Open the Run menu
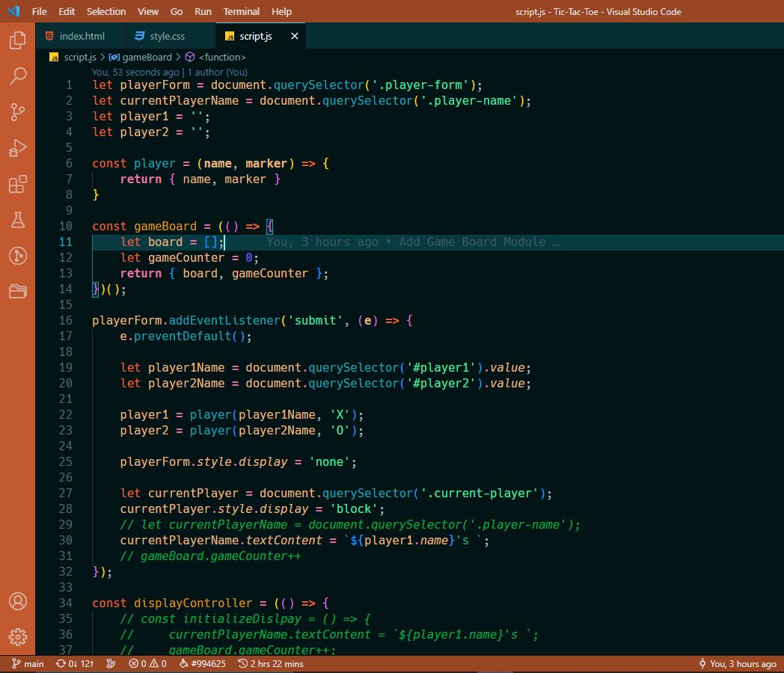 pos(203,11)
